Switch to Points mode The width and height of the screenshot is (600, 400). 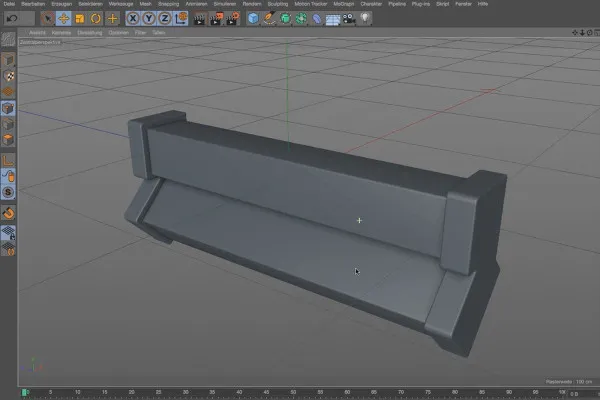8,108
